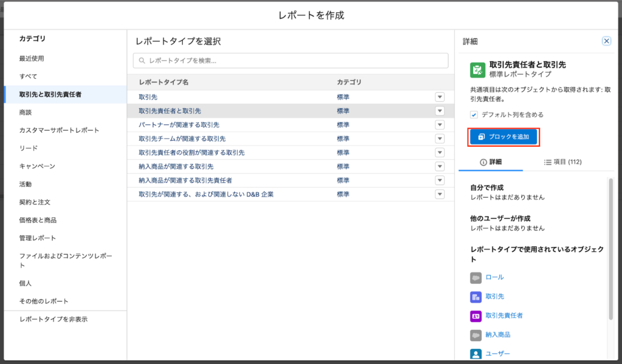Image resolution: width=622 pixels, height=364 pixels.
Task: Open 取引先チームが関連する取引先 report type
Action: coord(182,139)
